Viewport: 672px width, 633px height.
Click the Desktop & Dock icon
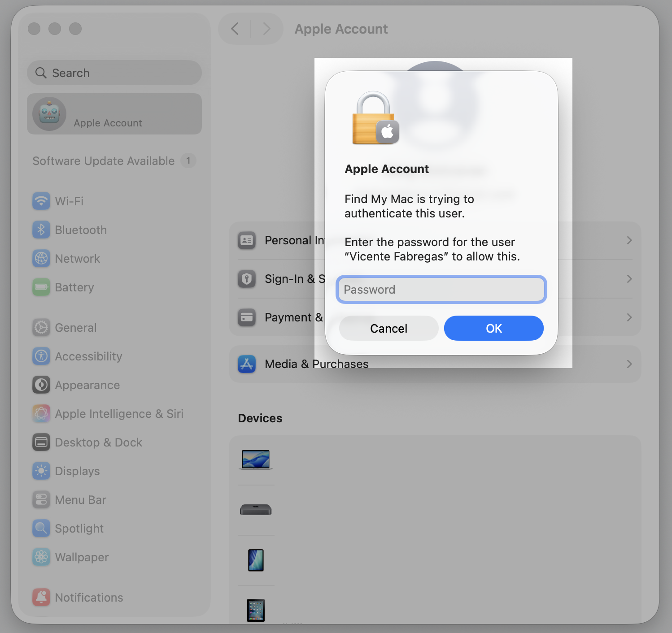point(41,442)
